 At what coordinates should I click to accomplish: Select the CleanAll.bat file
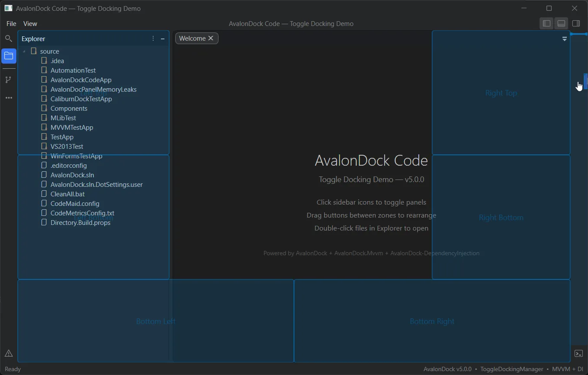coord(67,194)
